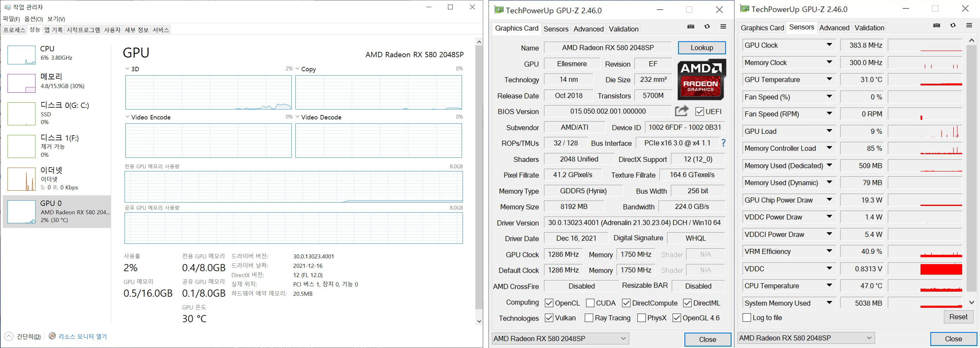Open the Memory Clock sensor dropdown arrow
The image size is (980, 348).
(x=829, y=62)
